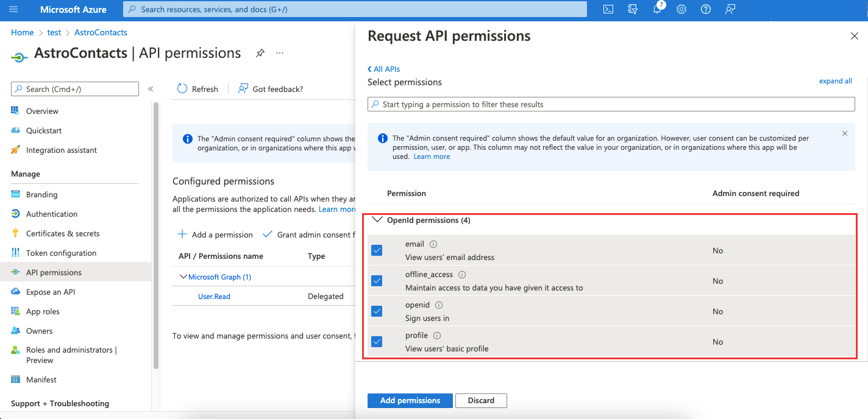Click the Branding icon in sidebar
This screenshot has width=868, height=419.
15,194
